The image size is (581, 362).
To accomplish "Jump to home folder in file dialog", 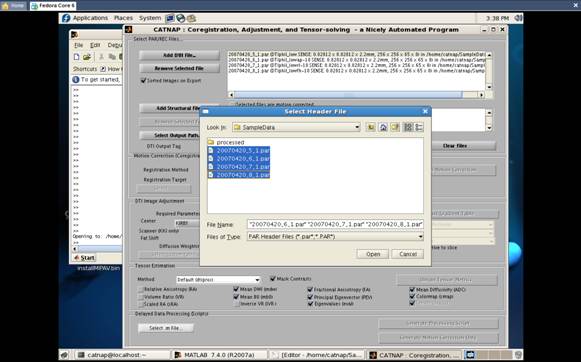I will pyautogui.click(x=383, y=127).
